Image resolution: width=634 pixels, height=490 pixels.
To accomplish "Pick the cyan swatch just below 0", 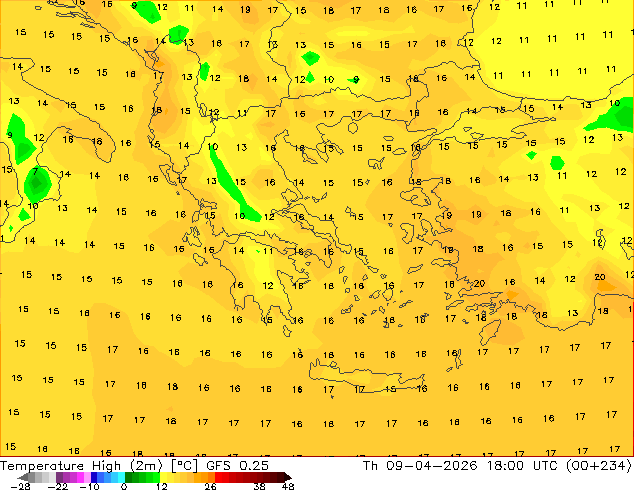I will [x=121, y=477].
